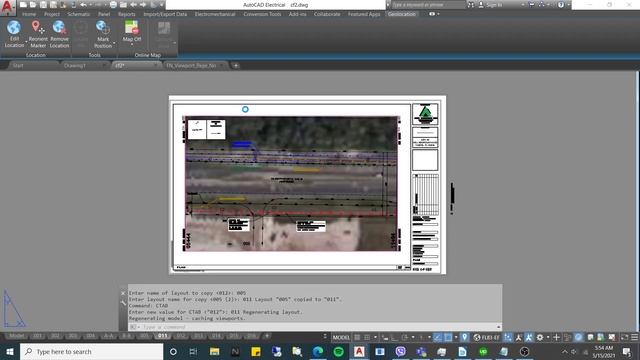Click the Help question mark icon
The image size is (640, 360).
[x=561, y=5]
